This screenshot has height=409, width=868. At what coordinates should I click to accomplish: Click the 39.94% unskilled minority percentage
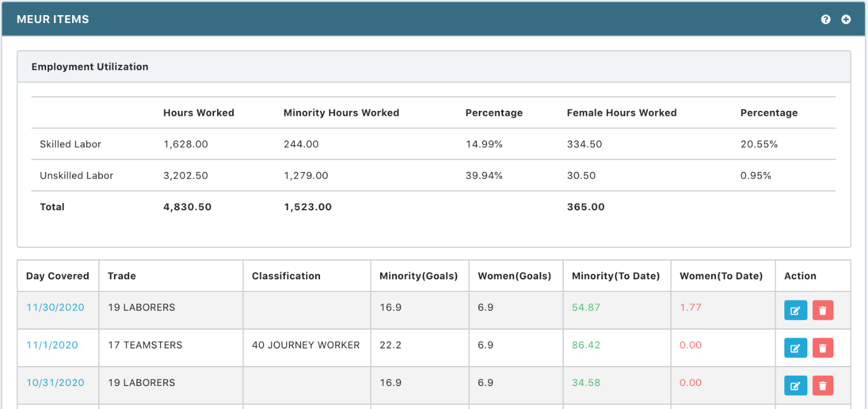point(484,176)
